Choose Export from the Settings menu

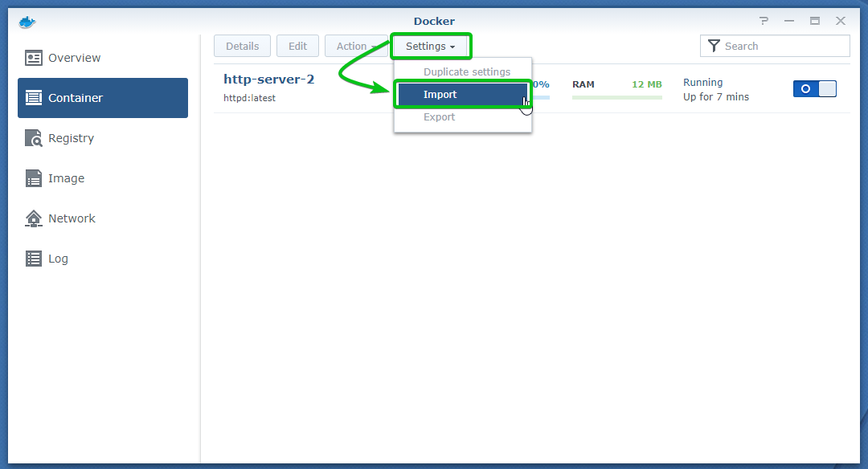pos(463,117)
